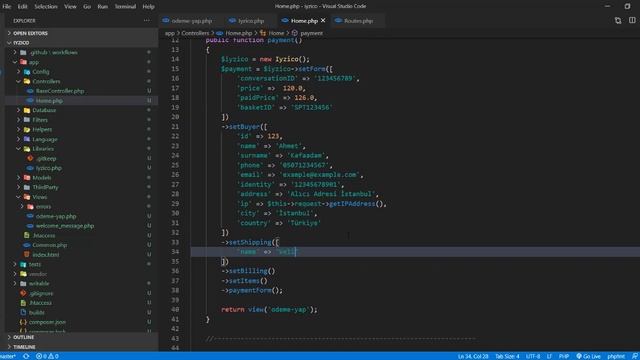Collapse the IYZICO project root
The height and width of the screenshot is (360, 640).
(9, 43)
